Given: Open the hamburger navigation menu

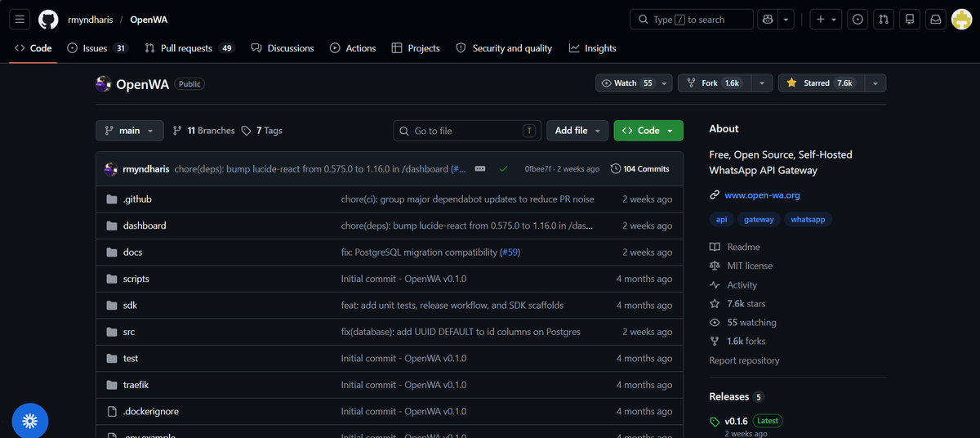Looking at the screenshot, I should tap(21, 20).
